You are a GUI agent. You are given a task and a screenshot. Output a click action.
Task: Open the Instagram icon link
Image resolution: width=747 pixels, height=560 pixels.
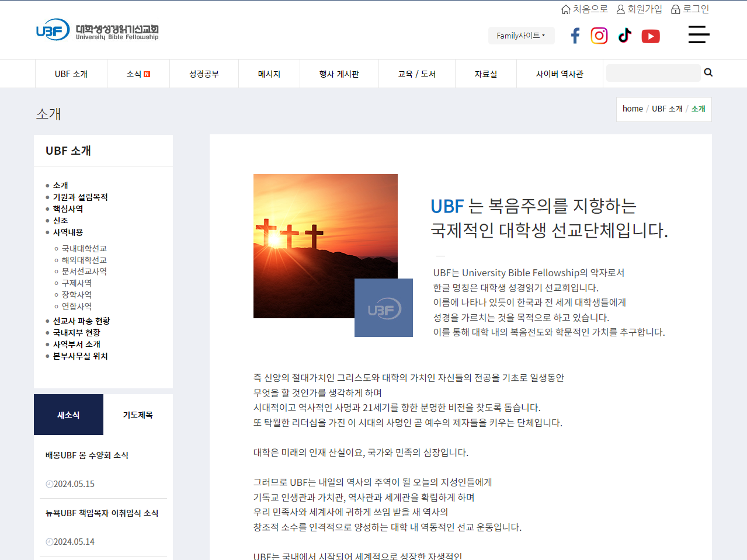[599, 36]
